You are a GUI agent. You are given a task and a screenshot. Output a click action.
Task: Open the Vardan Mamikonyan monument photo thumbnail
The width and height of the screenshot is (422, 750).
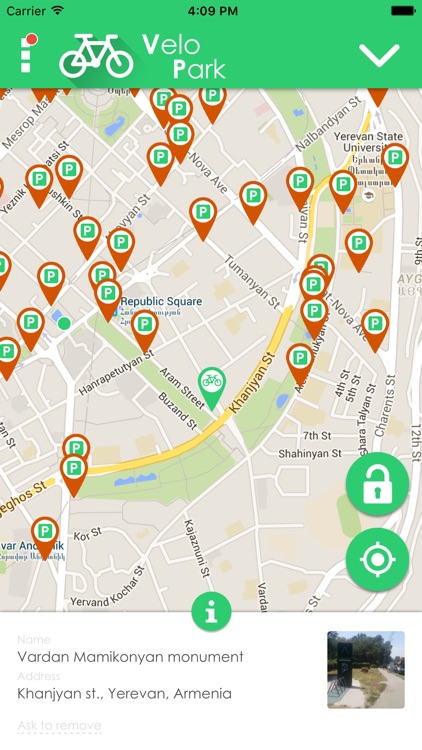click(366, 670)
